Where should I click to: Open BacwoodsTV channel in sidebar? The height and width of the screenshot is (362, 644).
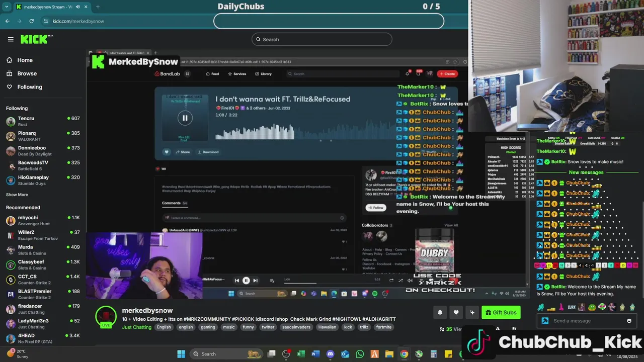click(x=43, y=165)
